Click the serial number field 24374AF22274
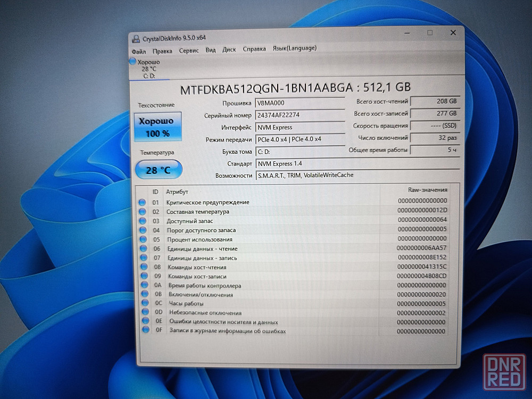The height and width of the screenshot is (399, 532). point(300,115)
